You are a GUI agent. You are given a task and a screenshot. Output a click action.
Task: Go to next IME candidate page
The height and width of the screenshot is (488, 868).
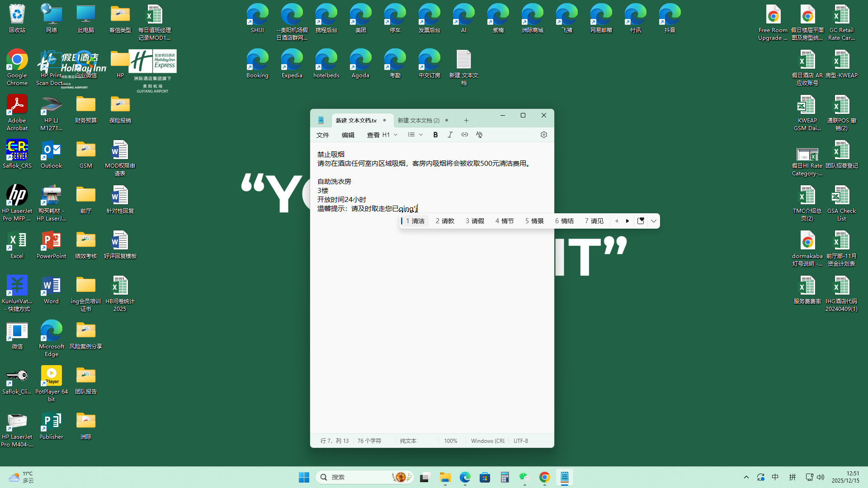pyautogui.click(x=627, y=221)
